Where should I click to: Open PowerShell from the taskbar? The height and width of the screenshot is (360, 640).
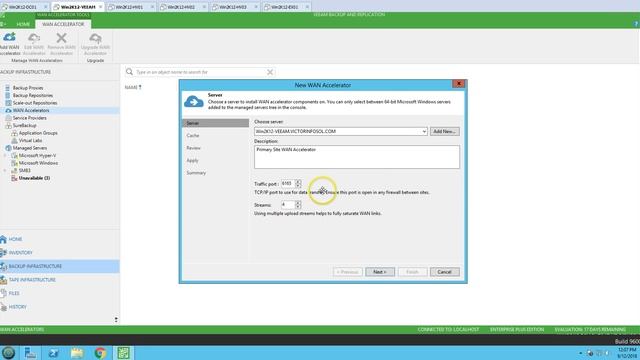tap(53, 353)
